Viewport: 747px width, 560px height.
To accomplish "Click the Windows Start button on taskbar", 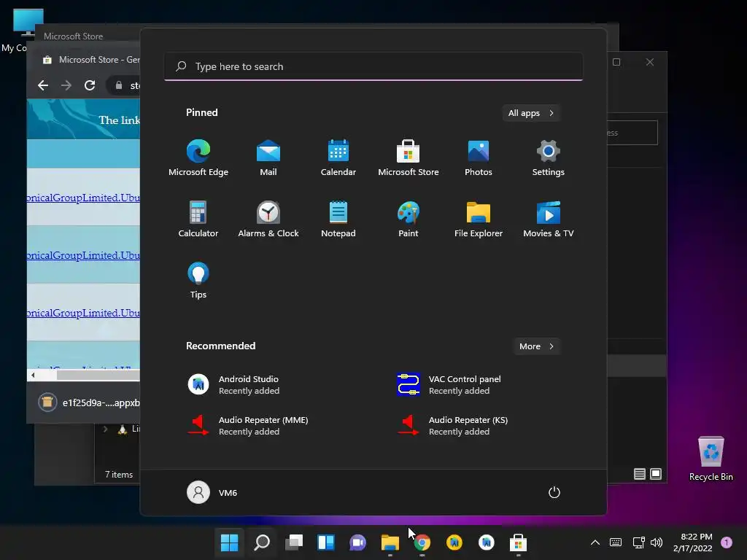I will pos(229,542).
